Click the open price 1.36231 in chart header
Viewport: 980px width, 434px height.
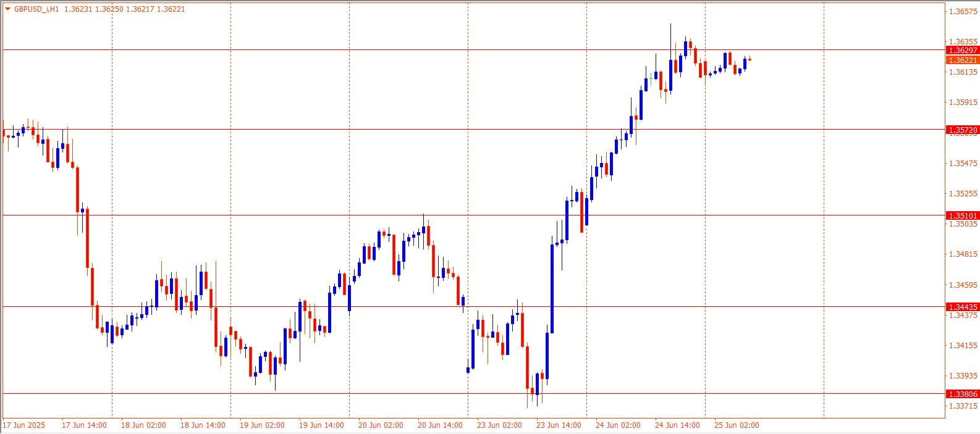click(x=78, y=9)
